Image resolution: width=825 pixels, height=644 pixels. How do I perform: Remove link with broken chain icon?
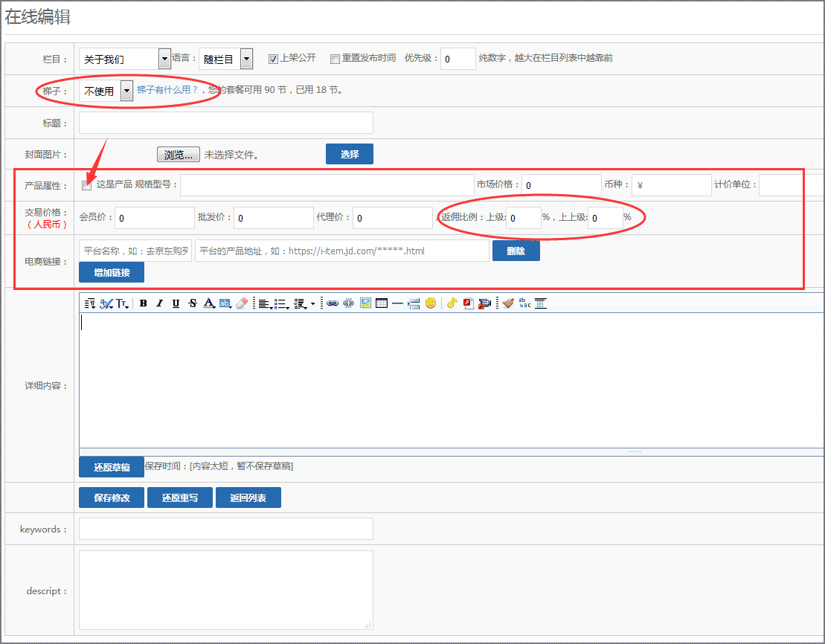coord(348,303)
